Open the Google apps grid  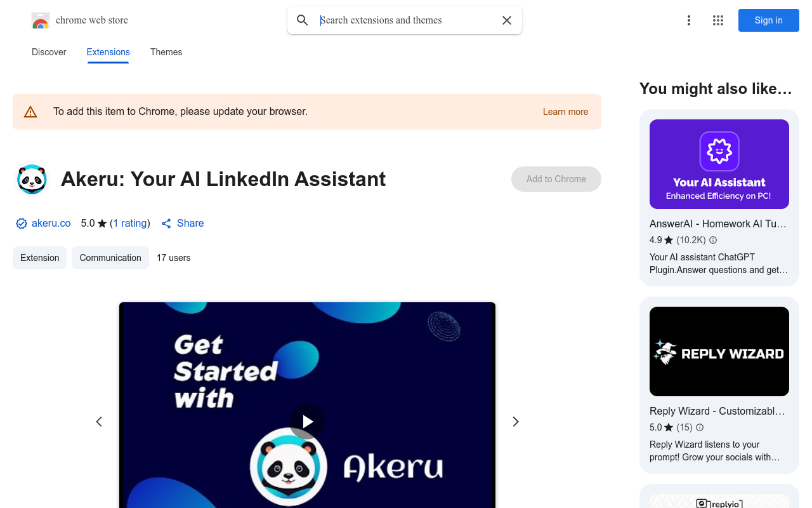pyautogui.click(x=718, y=20)
